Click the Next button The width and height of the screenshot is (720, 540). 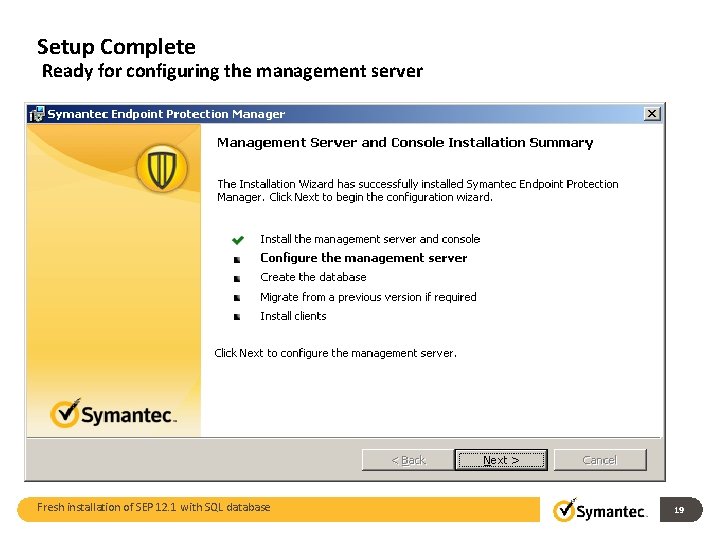pos(501,460)
